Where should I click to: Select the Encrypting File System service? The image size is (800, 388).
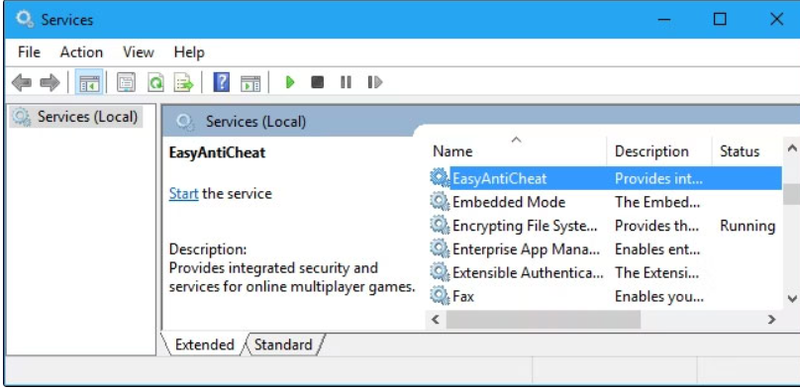[605, 226]
